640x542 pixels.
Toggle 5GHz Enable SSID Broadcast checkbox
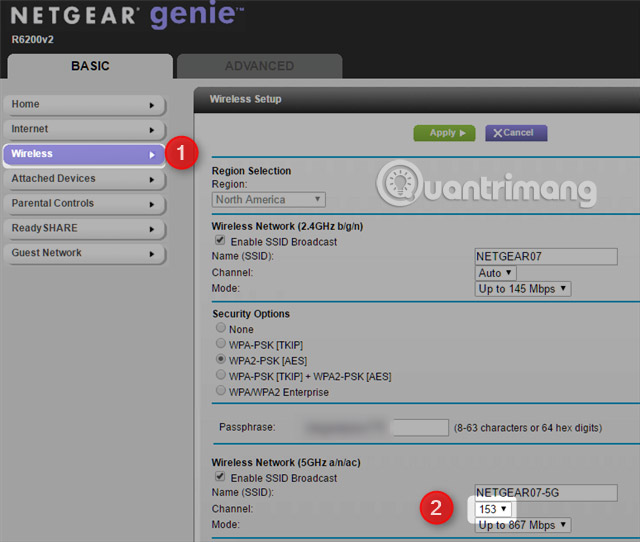pyautogui.click(x=220, y=478)
